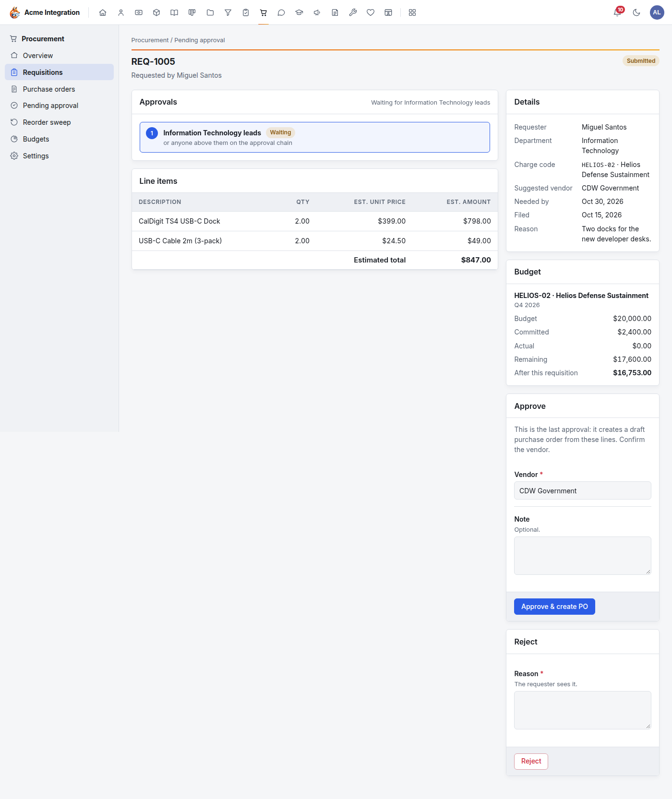This screenshot has width=672, height=799.
Task: Open the folder icon in top navigation
Action: pos(210,12)
